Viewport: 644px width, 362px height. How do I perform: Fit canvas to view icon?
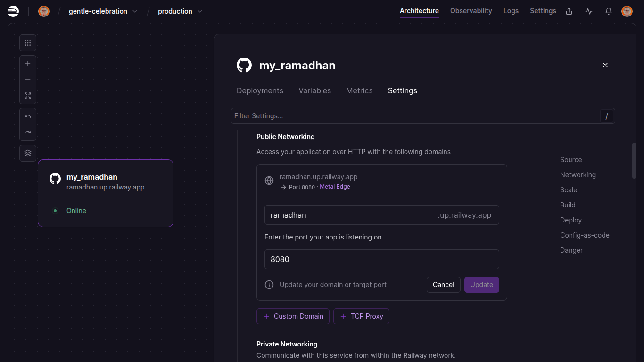[x=28, y=96]
